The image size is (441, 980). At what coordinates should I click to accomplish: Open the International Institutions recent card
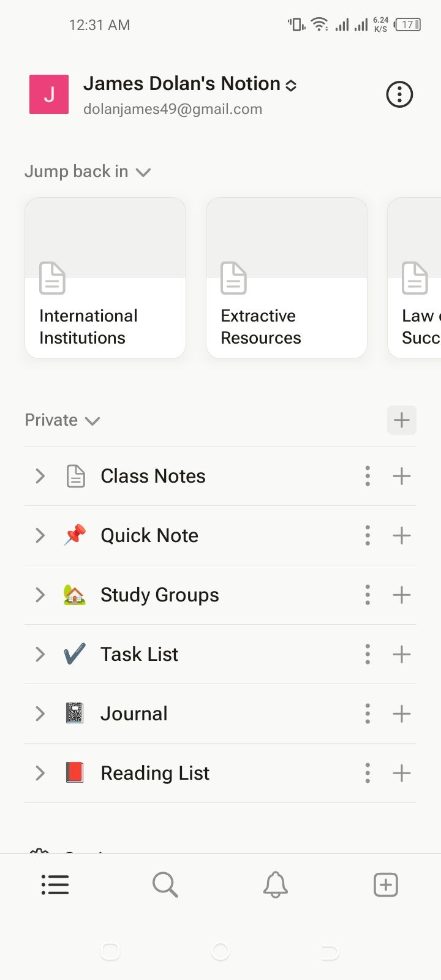tap(105, 277)
